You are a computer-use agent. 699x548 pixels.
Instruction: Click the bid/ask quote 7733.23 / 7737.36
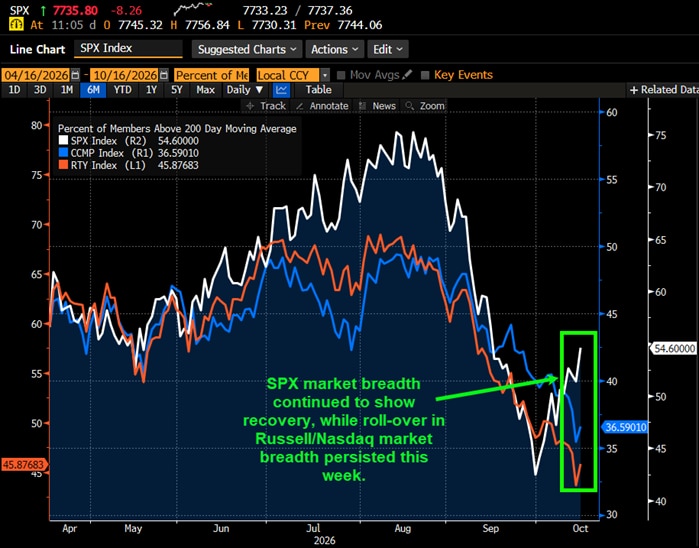[297, 10]
